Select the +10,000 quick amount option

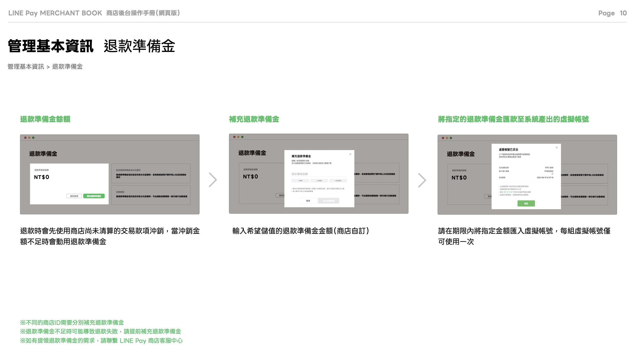click(x=338, y=180)
